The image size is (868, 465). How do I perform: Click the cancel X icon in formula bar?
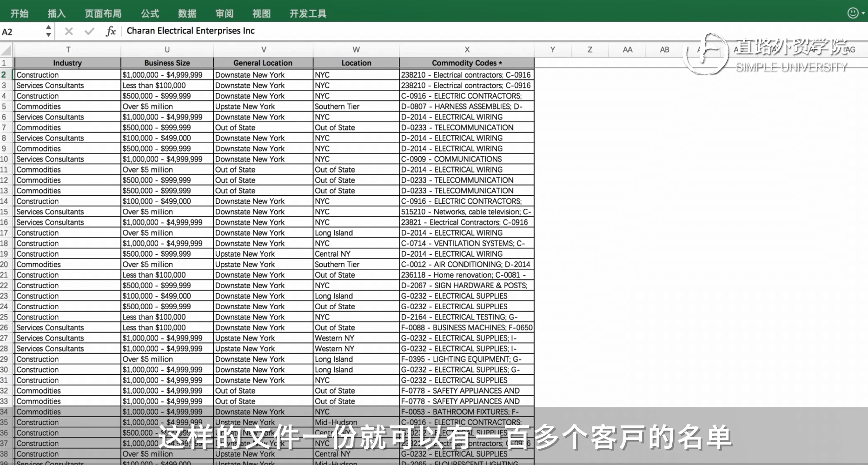click(x=69, y=31)
